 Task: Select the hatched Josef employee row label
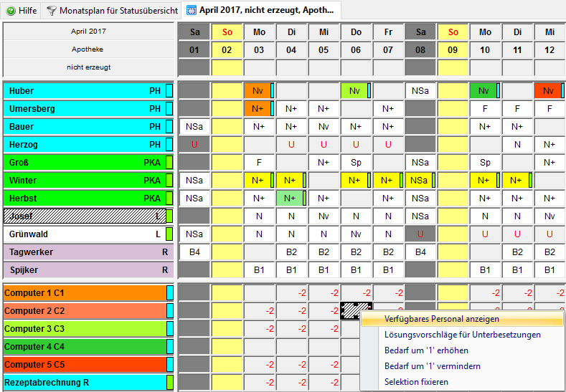coord(83,216)
